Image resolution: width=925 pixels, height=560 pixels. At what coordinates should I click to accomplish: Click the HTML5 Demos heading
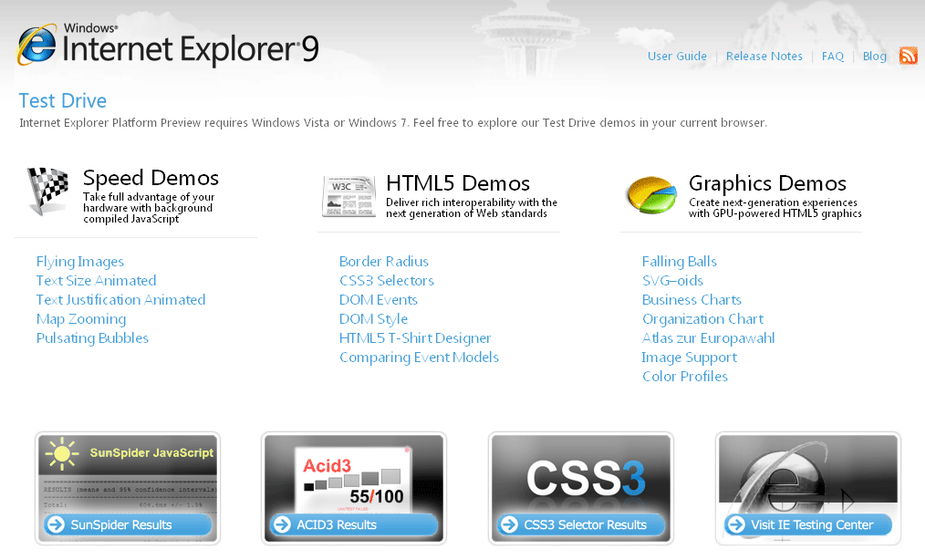click(x=458, y=183)
